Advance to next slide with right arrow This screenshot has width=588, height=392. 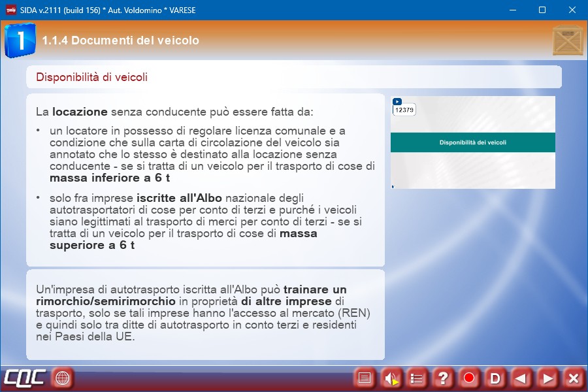547,378
